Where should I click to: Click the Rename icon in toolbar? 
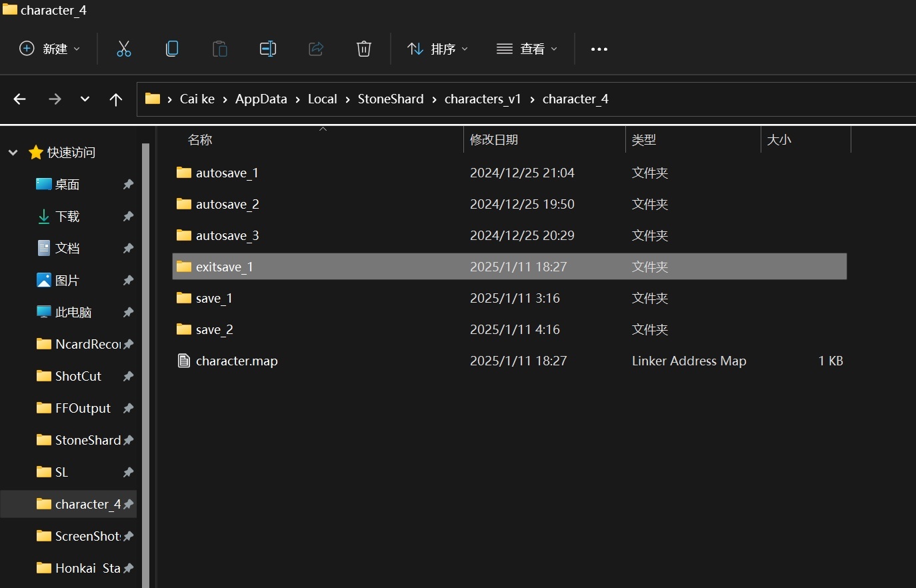click(268, 49)
